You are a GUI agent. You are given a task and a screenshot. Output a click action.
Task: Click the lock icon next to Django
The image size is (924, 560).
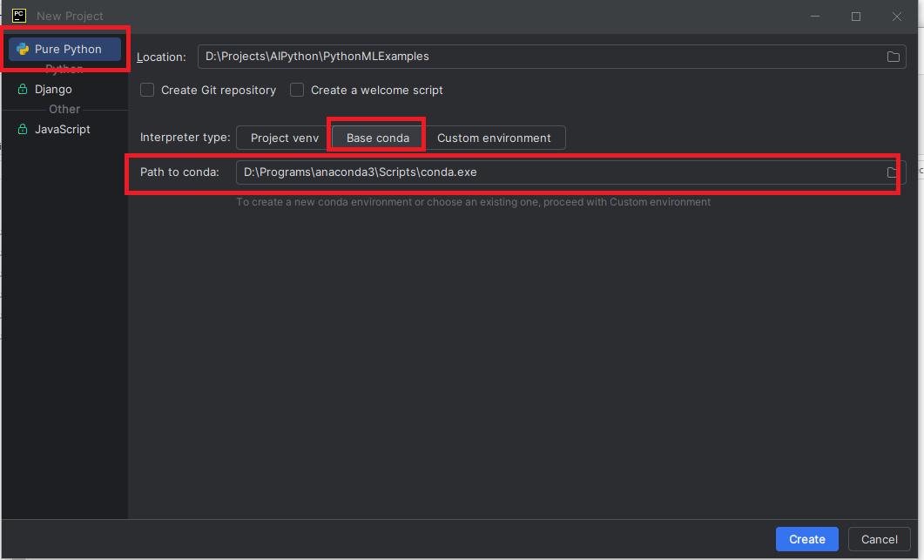(23, 90)
